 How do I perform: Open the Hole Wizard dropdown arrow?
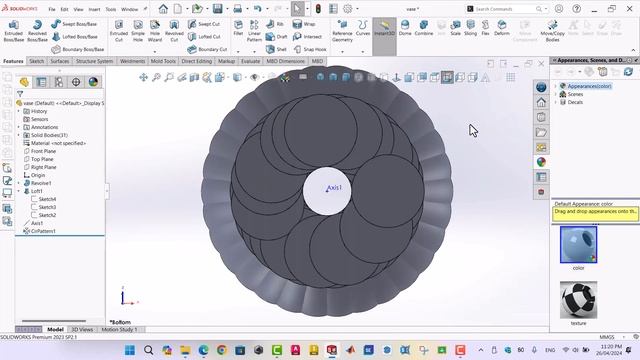155,52
